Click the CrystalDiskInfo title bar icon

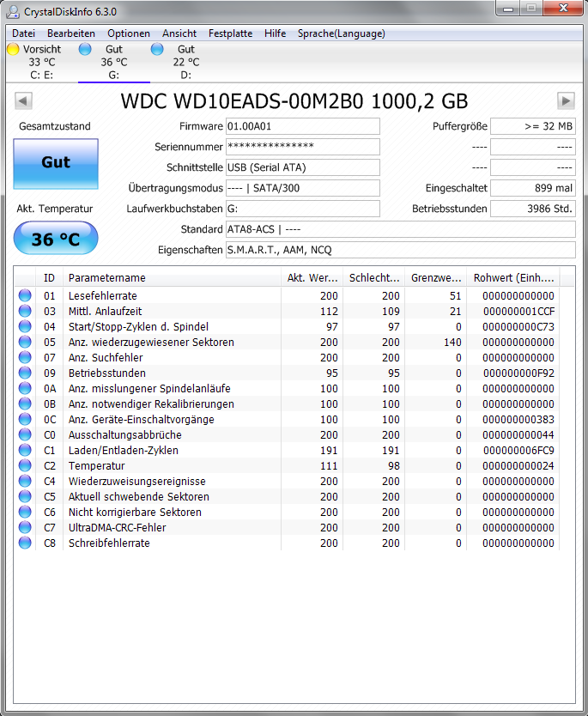pos(13,11)
